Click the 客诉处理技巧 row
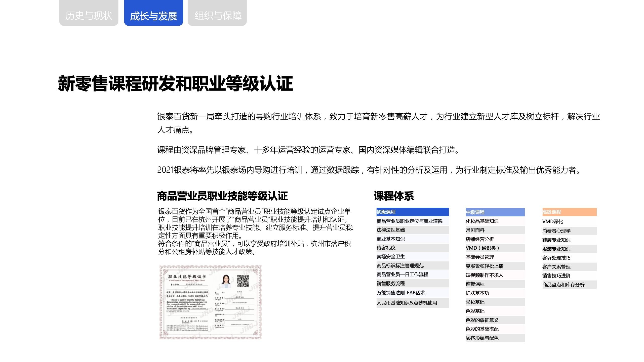 pos(569,258)
